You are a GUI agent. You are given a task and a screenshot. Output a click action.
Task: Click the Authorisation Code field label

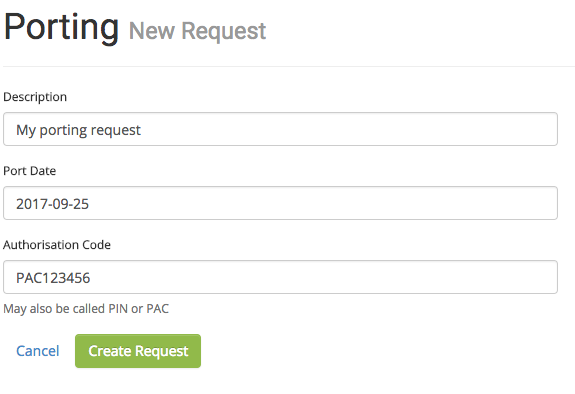(x=57, y=245)
